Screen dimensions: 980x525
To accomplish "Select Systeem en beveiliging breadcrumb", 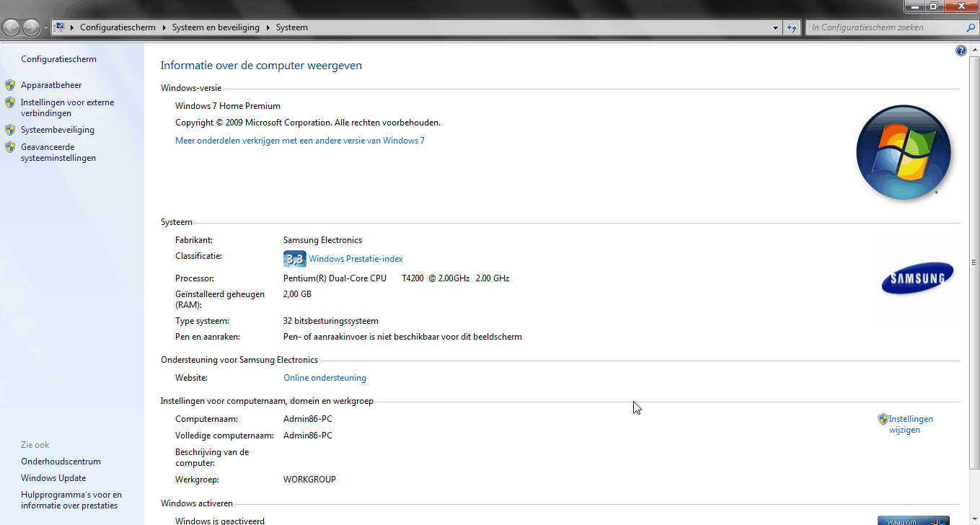I will click(x=216, y=27).
